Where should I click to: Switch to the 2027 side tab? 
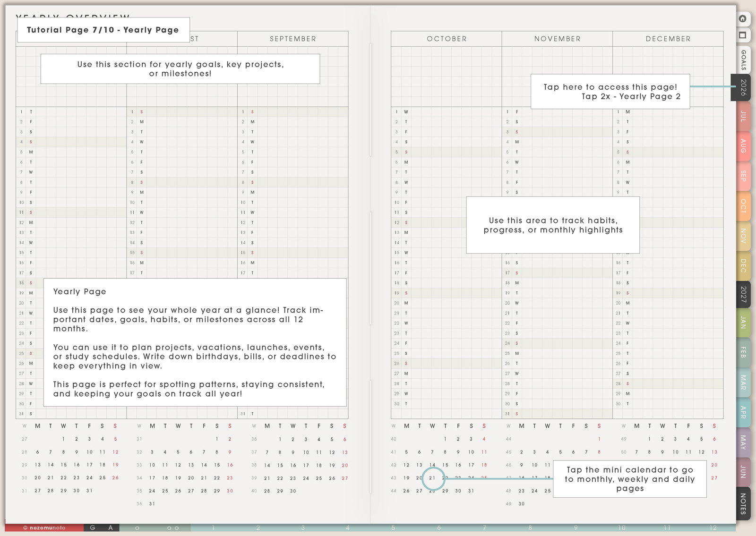743,294
